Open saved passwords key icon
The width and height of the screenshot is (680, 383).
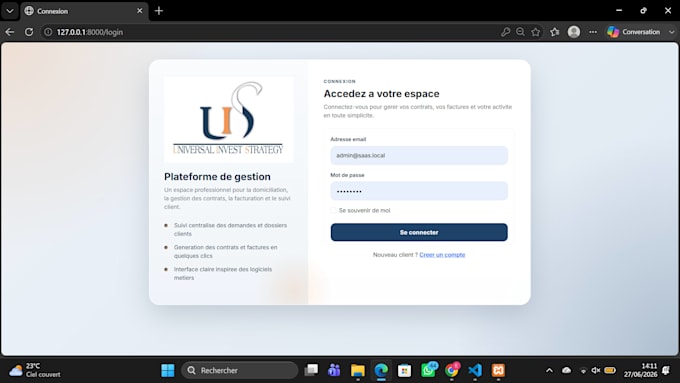coord(505,32)
